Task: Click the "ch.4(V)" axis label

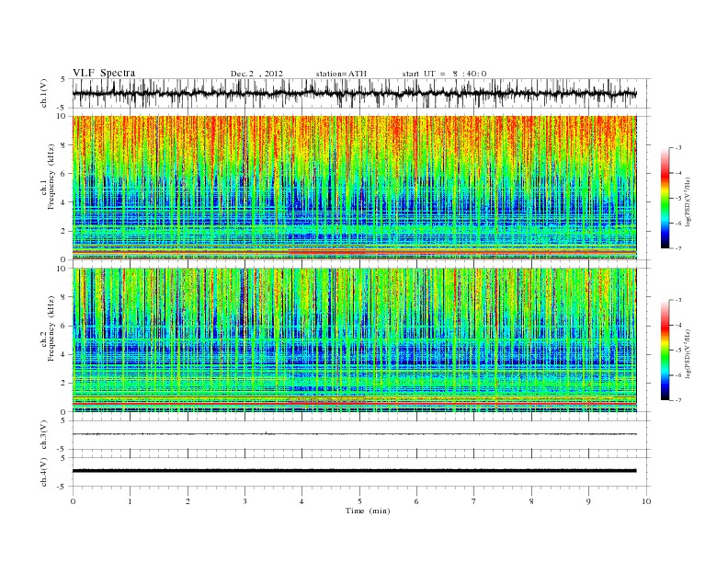Action: click(43, 472)
